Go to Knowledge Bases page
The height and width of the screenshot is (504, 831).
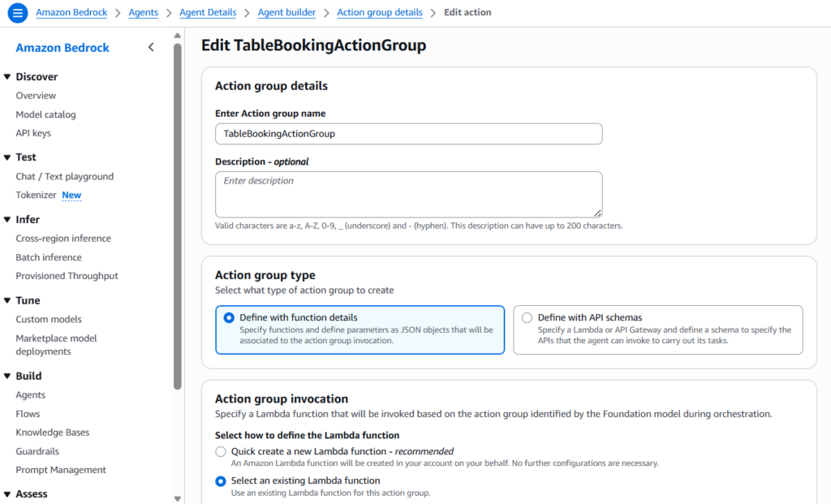[52, 433]
